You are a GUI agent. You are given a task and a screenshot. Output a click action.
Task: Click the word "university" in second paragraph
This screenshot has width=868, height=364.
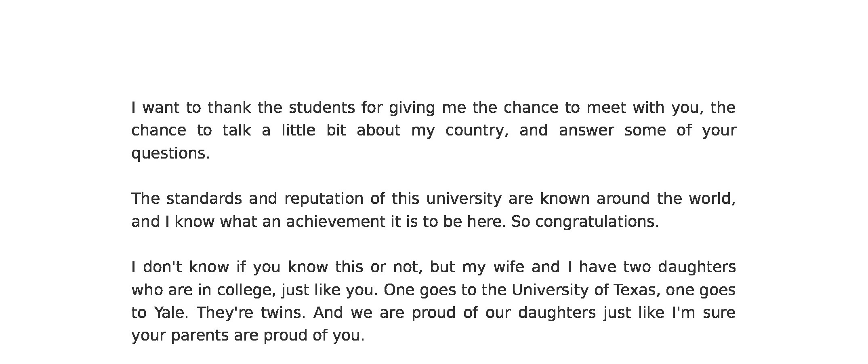(464, 199)
